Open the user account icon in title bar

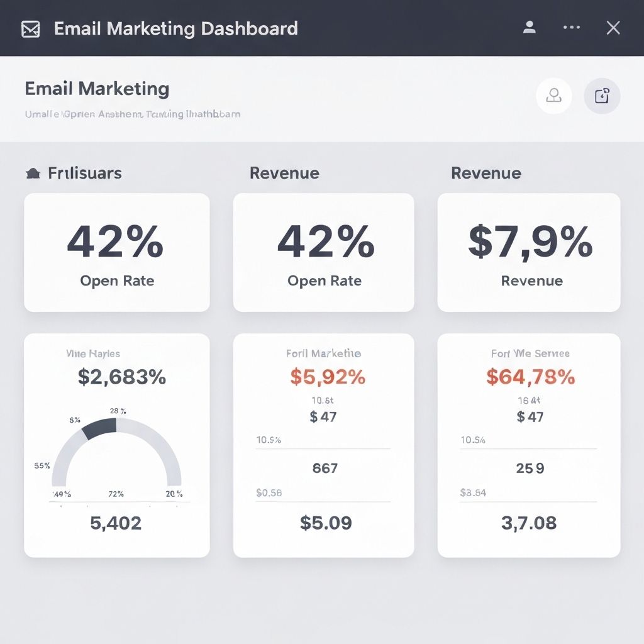click(530, 28)
